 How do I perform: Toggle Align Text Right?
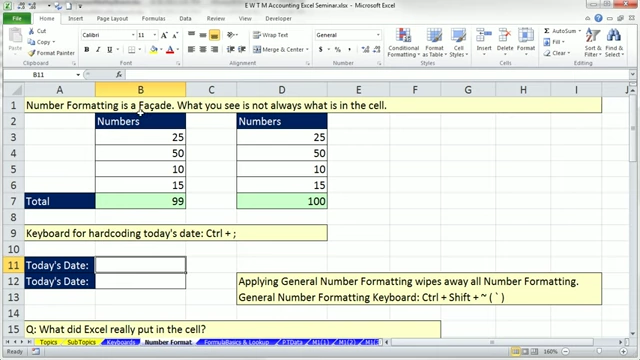tap(214, 49)
